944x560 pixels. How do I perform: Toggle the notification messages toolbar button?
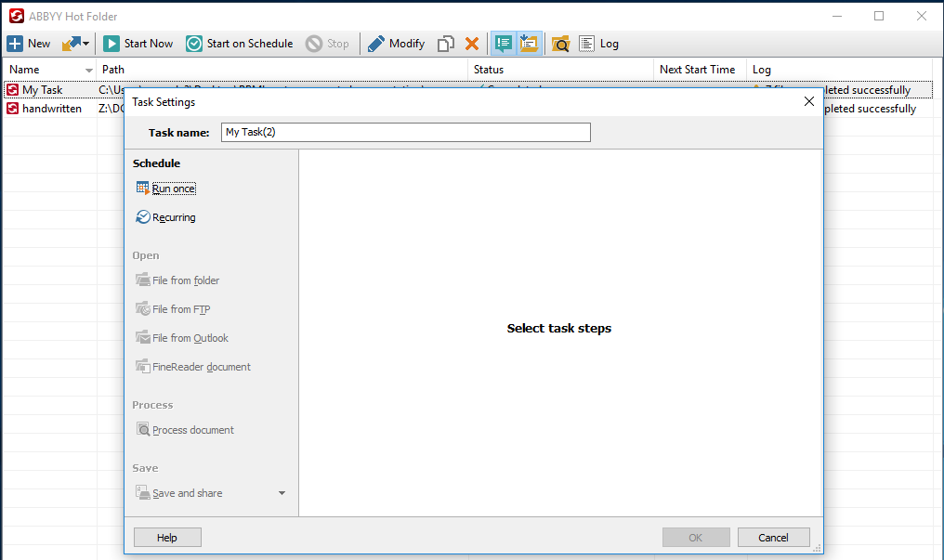[x=504, y=44]
